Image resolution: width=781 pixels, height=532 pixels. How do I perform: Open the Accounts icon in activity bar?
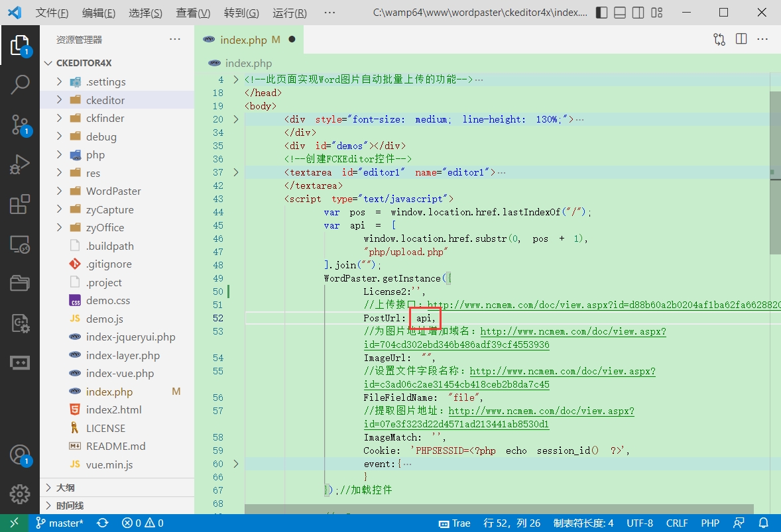pos(20,454)
